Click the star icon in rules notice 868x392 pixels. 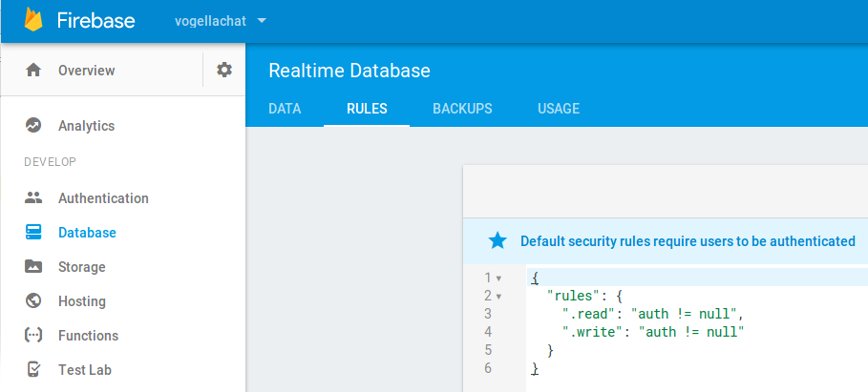pyautogui.click(x=498, y=240)
